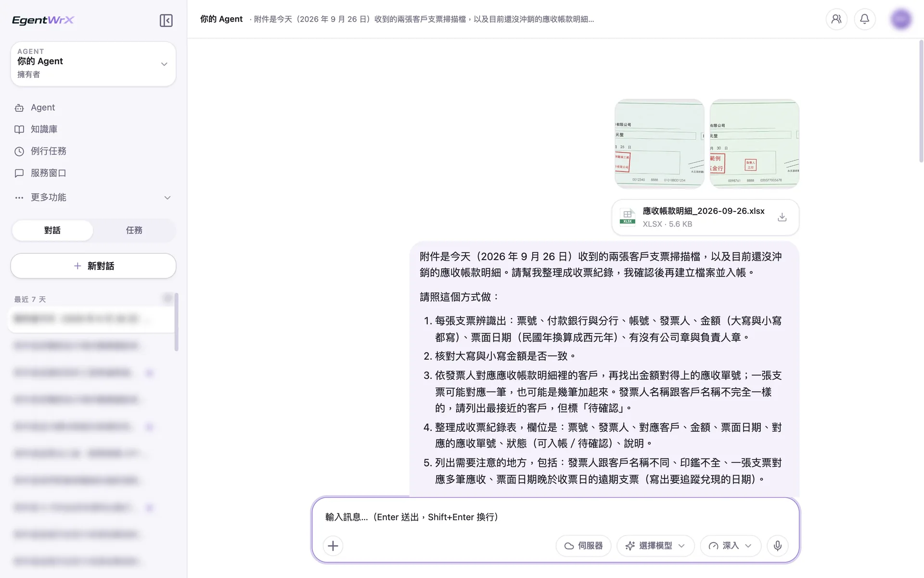
Task: Click the message input field
Action: point(555,517)
